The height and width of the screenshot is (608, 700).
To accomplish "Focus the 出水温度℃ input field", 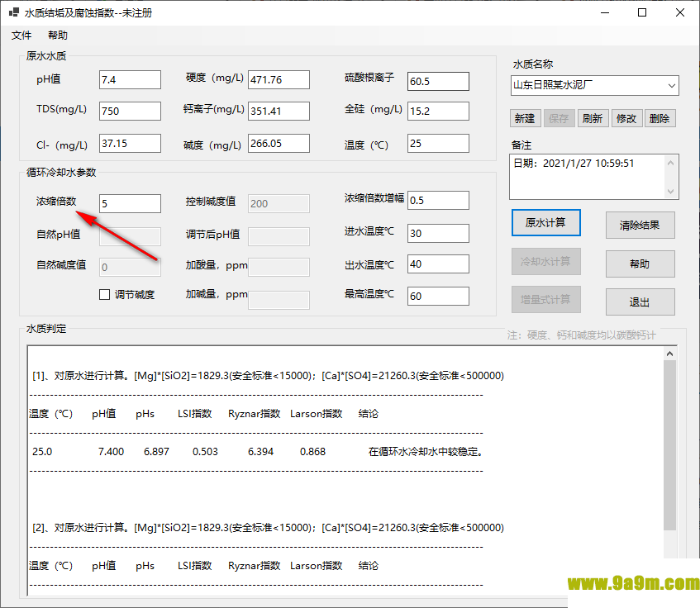I will [438, 264].
